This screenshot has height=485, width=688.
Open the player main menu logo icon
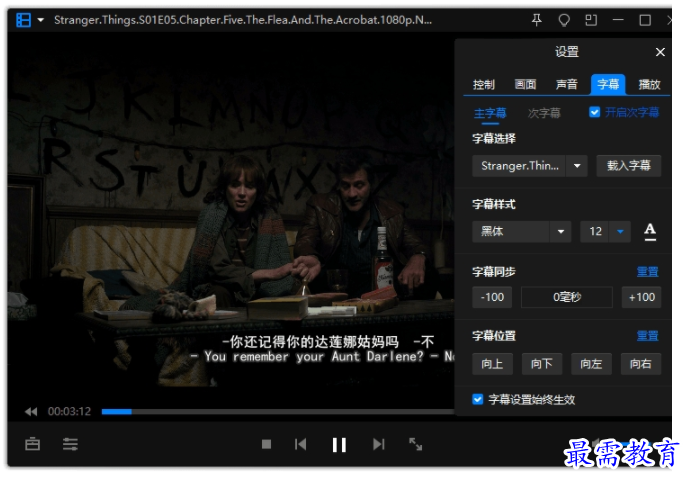23,20
